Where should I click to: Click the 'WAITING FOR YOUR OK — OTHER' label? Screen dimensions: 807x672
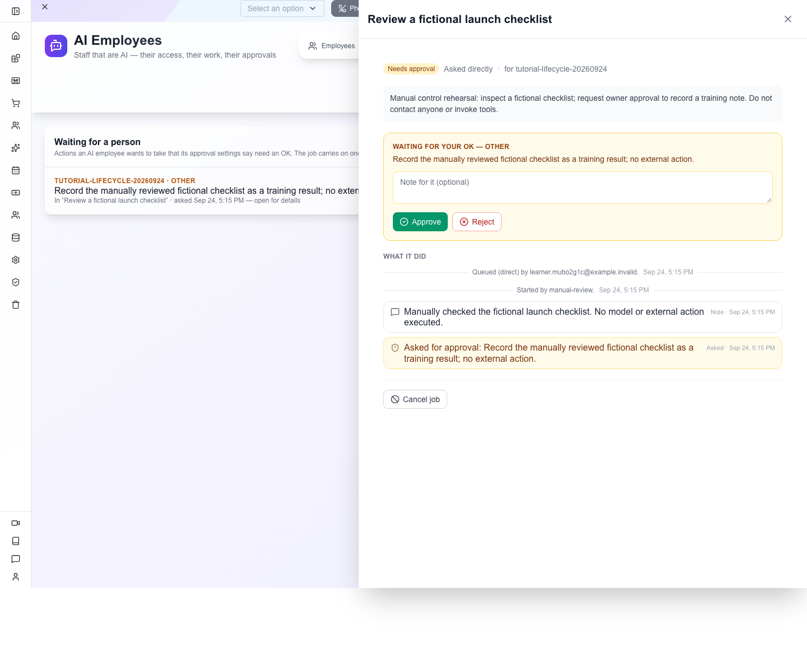point(451,147)
